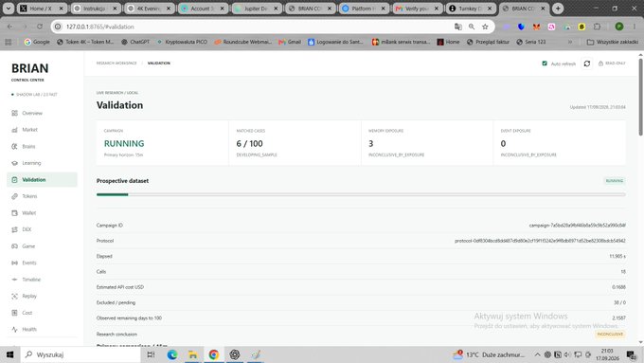
Task: Click the zoom magnifier icon in address bar
Action: pyautogui.click(x=472, y=27)
